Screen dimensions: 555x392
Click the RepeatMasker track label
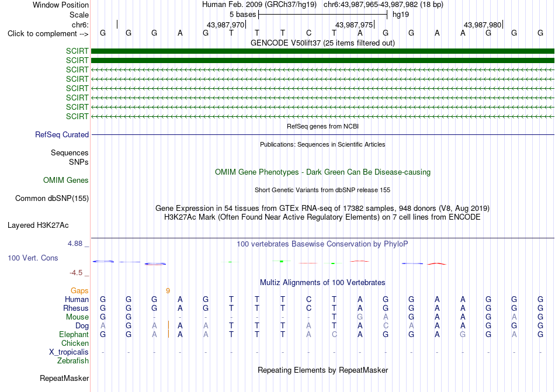(x=64, y=378)
